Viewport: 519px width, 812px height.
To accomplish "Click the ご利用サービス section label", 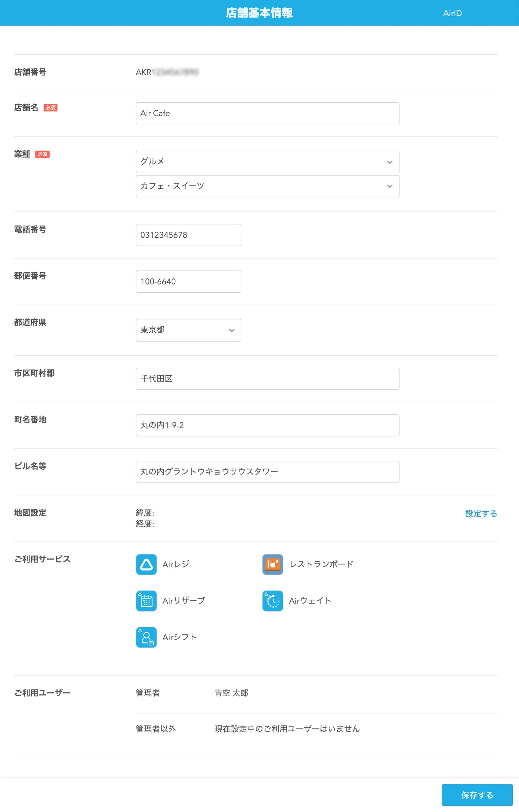I will (x=42, y=559).
